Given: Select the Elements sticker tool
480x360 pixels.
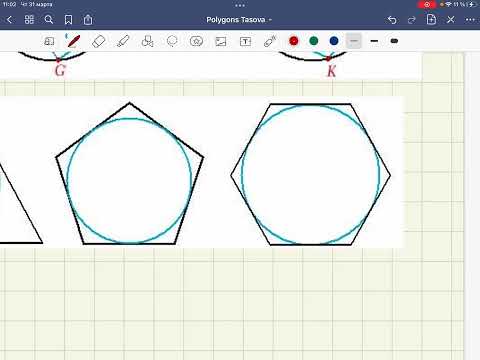Looking at the screenshot, I should [x=196, y=41].
